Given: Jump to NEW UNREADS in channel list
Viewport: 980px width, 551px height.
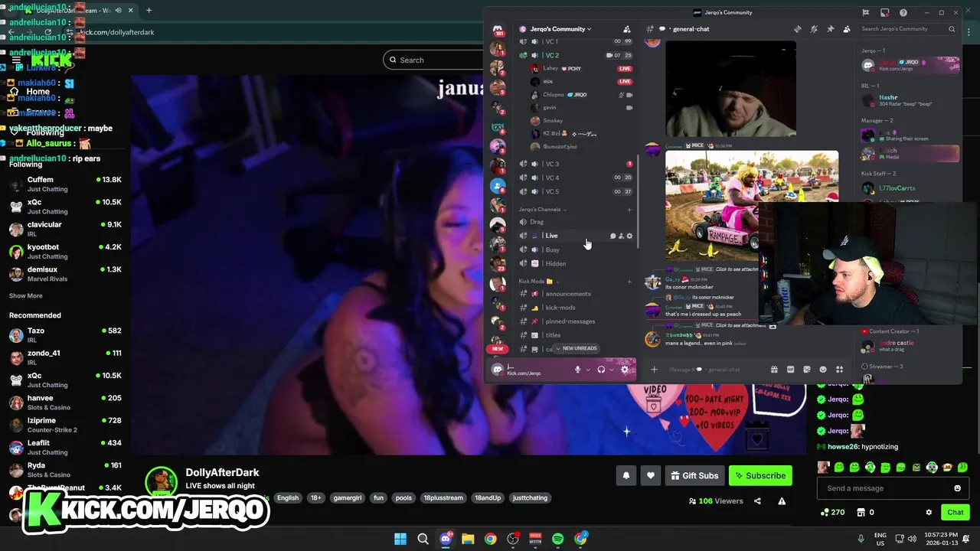Looking at the screenshot, I should 577,348.
